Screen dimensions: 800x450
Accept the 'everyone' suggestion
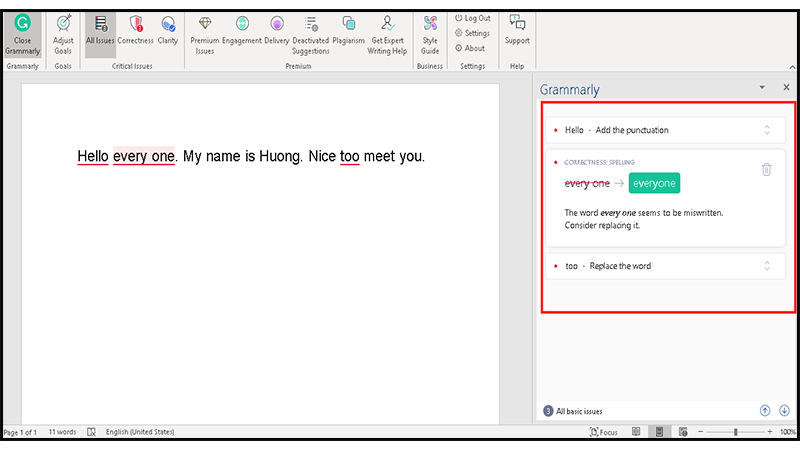(654, 183)
